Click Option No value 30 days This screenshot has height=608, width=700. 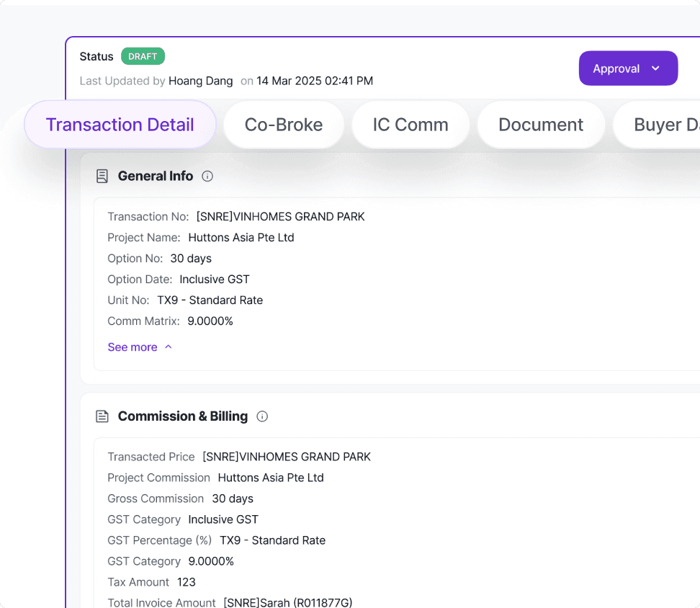(x=191, y=259)
